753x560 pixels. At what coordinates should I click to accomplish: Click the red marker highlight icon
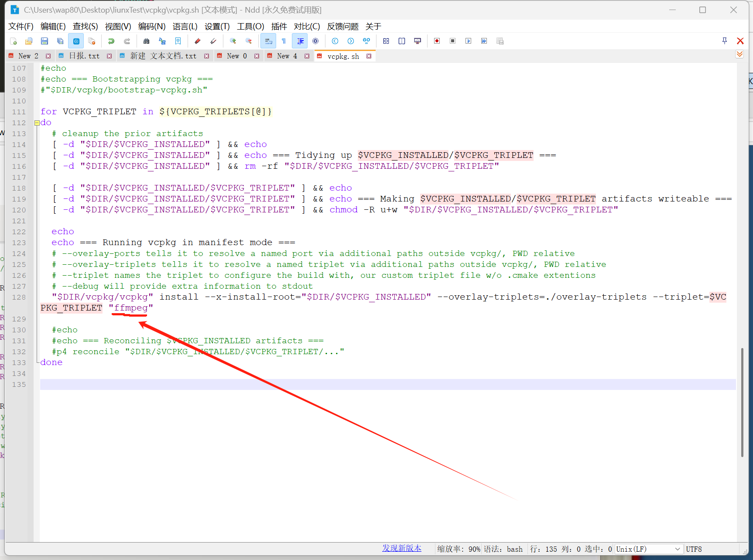pos(198,41)
